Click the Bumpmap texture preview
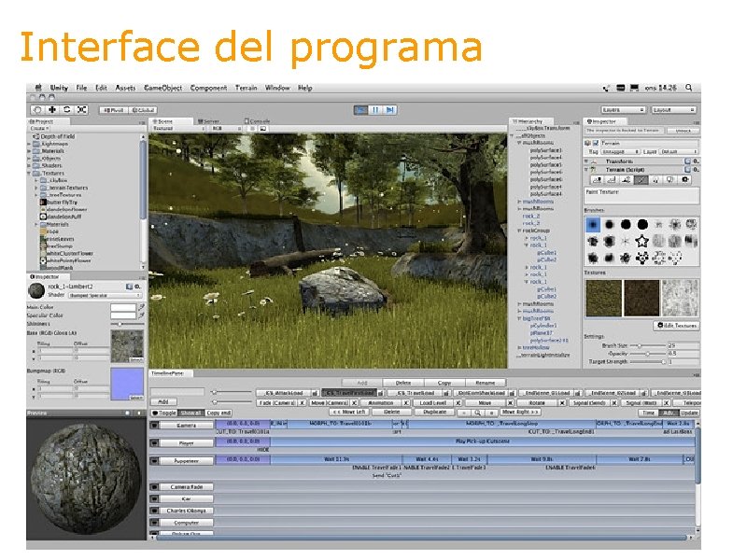747x560 pixels. [127, 384]
